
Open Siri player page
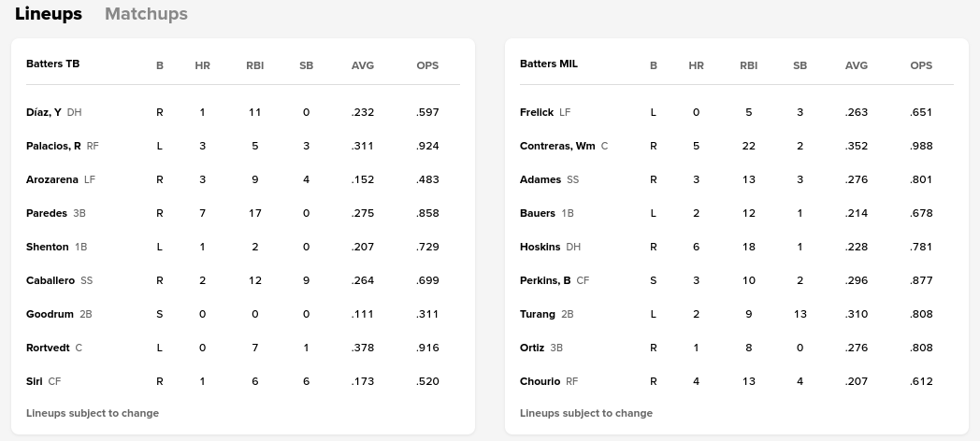34,381
